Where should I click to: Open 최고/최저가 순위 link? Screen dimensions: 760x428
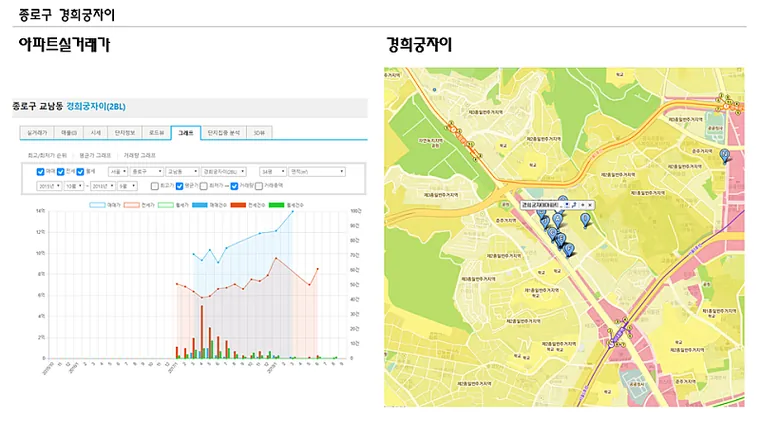(47, 156)
